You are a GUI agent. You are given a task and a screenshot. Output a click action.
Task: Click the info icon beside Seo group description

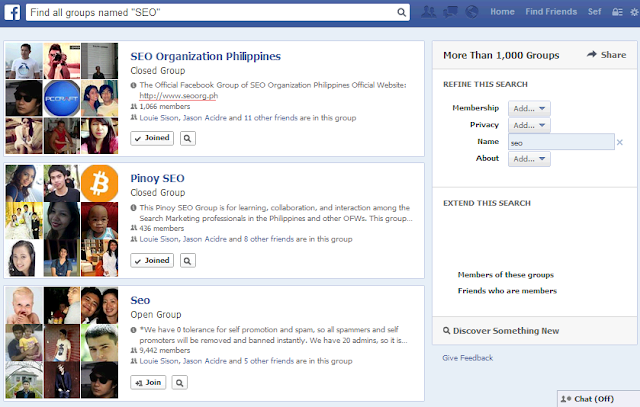(x=133, y=330)
